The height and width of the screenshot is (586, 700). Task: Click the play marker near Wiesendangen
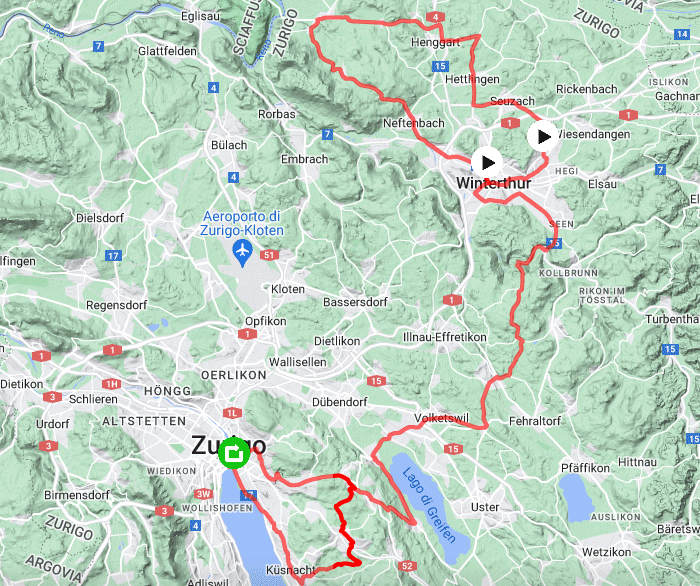542,137
